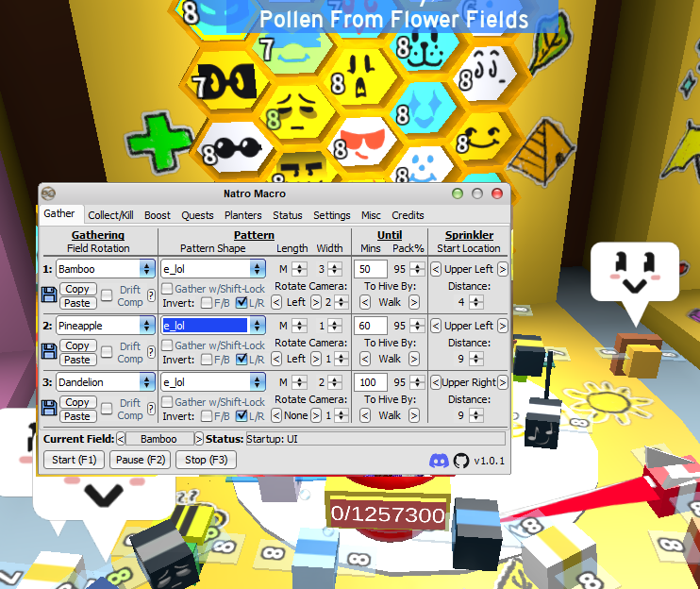Screen dimensions: 700x589
Task: Rotate camera previous direction for Bamboo row
Action: tap(276, 303)
